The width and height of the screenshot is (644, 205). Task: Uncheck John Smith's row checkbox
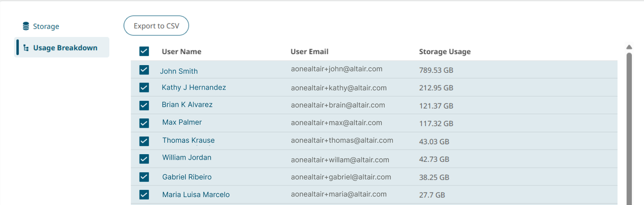[x=144, y=70]
